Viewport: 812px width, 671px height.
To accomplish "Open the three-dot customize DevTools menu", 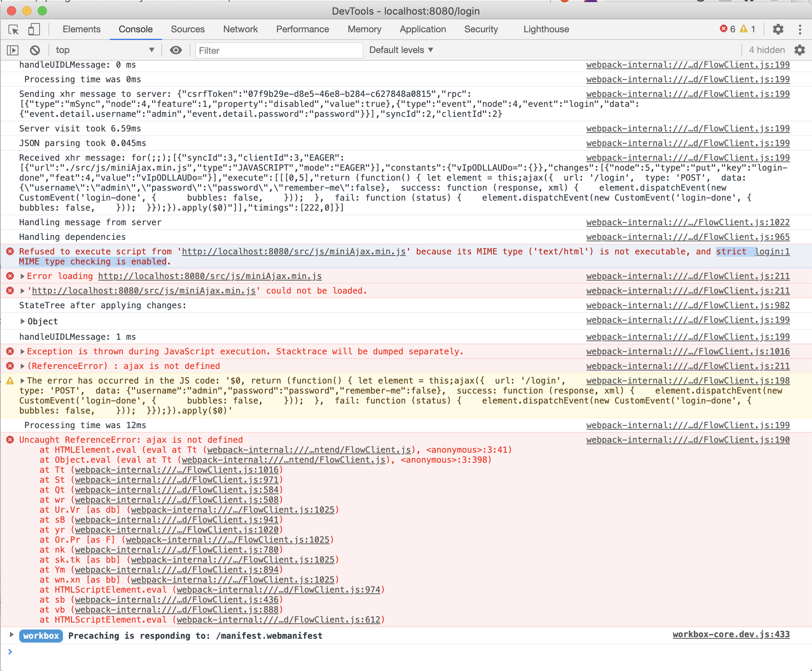I will point(800,29).
